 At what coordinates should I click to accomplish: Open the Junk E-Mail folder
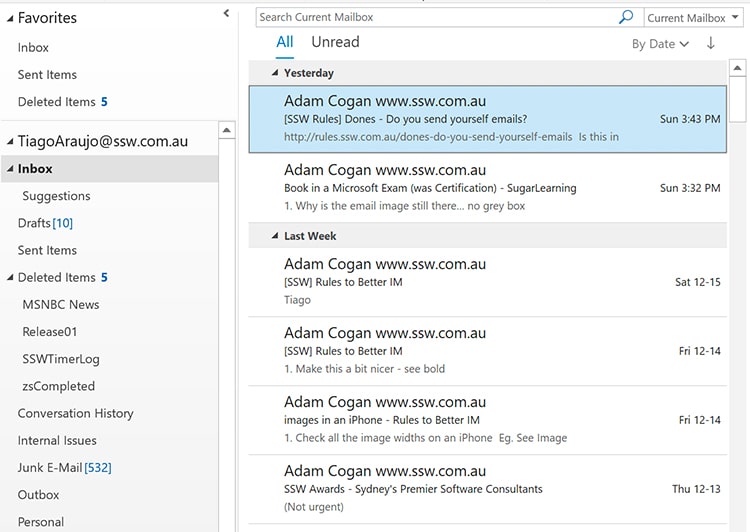[x=50, y=467]
